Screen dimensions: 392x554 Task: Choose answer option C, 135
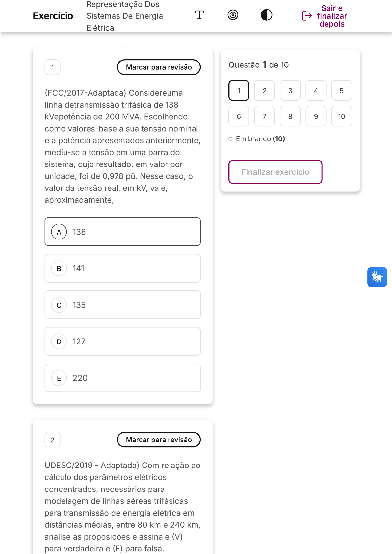click(x=122, y=305)
